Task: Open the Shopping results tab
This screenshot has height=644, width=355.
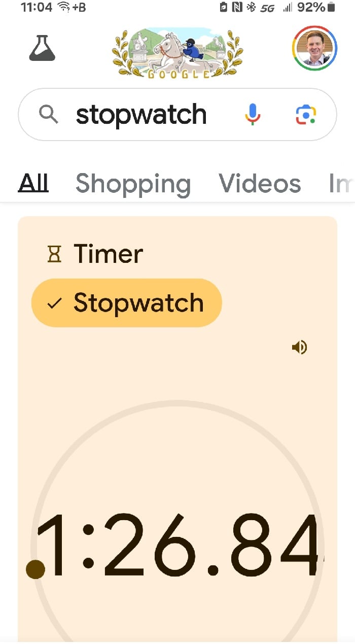Action: [x=133, y=184]
